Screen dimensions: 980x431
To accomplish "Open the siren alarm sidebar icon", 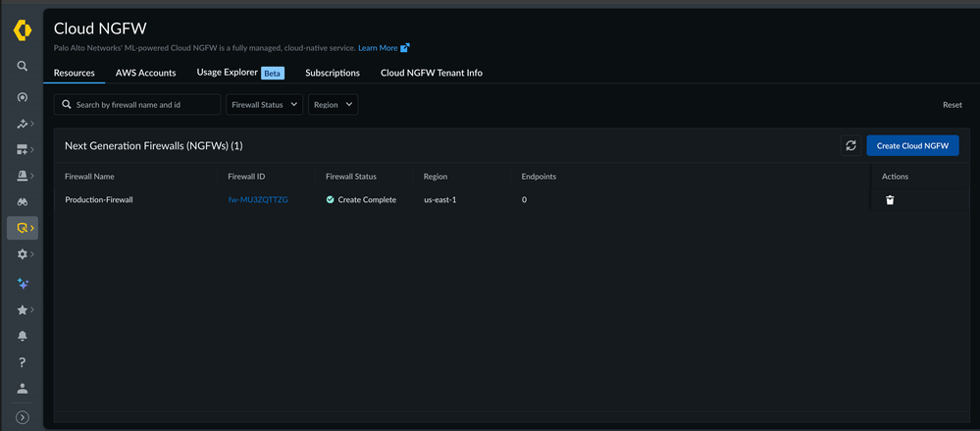I will click(22, 176).
